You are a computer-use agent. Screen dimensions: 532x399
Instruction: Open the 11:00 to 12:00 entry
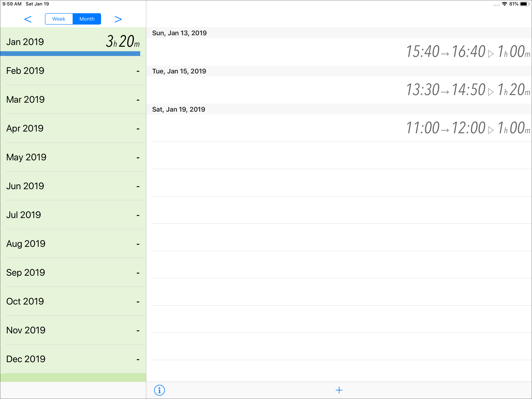[339, 128]
